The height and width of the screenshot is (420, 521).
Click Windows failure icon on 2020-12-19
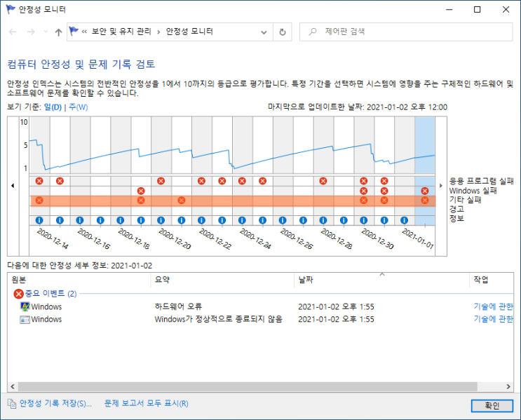(x=141, y=191)
